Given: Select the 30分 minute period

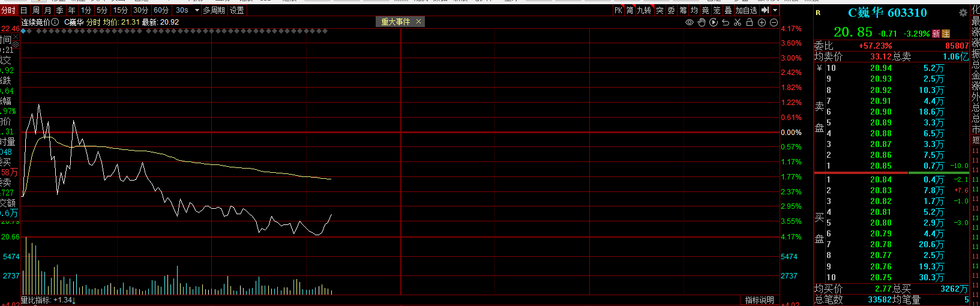Looking at the screenshot, I should point(141,10).
